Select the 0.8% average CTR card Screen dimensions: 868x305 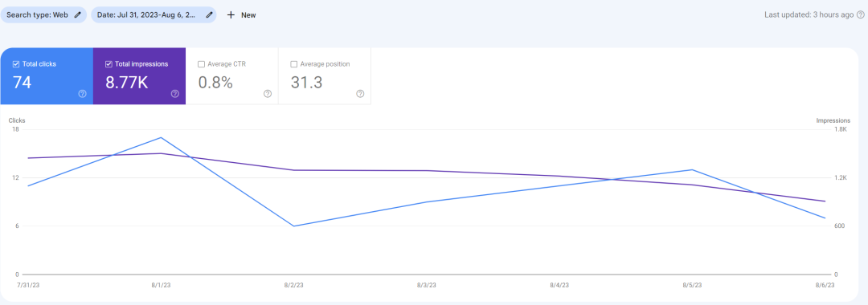[232, 75]
